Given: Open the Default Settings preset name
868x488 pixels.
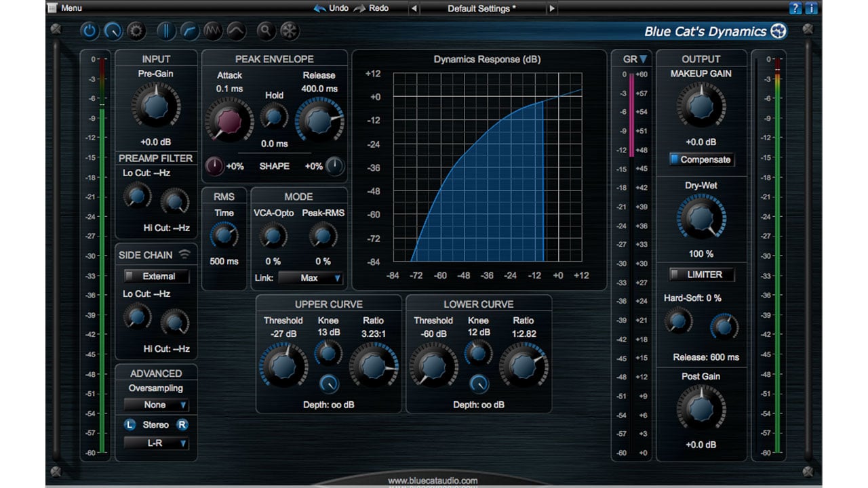Looking at the screenshot, I should coord(482,8).
